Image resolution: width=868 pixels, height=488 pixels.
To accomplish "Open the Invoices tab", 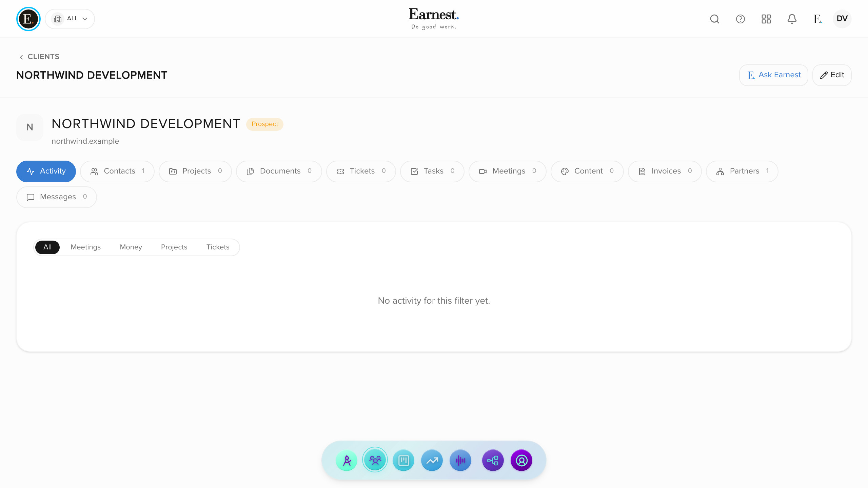I will pos(665,171).
